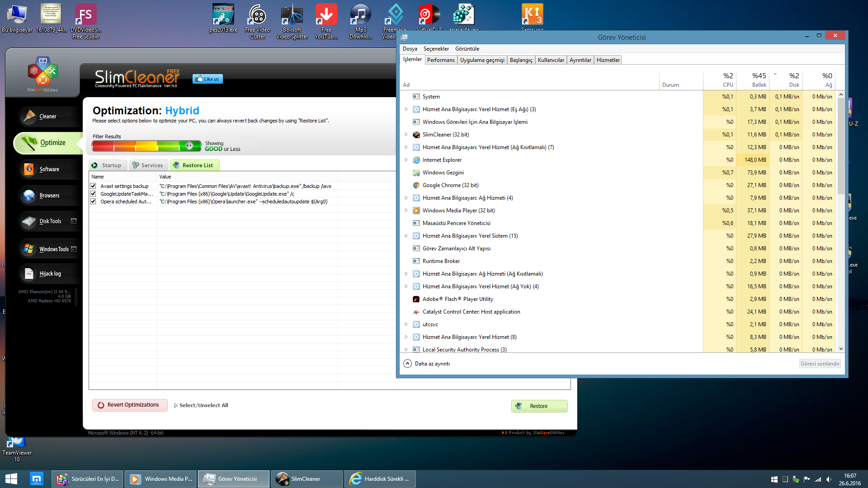This screenshot has width=868, height=488.
Task: Expand the SlimCleaner (32 bit) process
Action: click(406, 135)
